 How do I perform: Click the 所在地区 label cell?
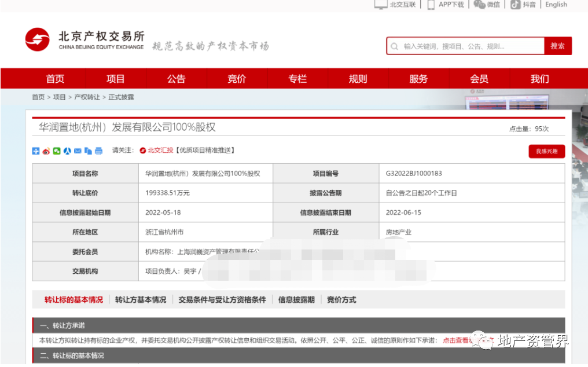click(x=86, y=232)
